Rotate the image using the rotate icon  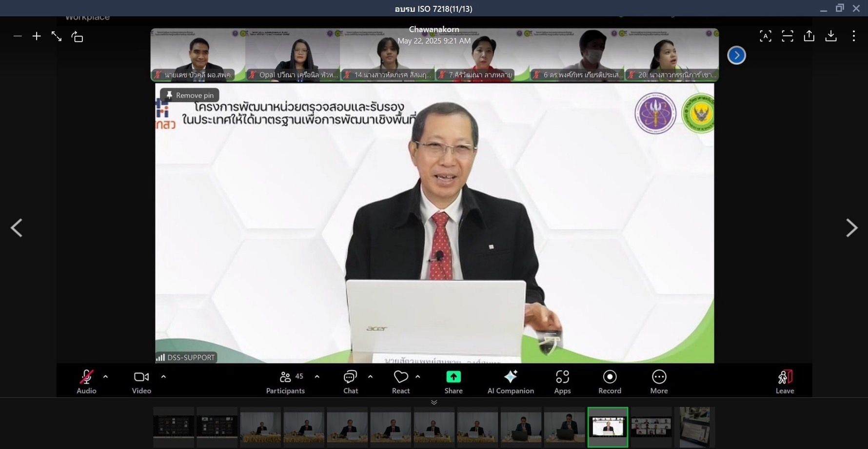(x=77, y=37)
